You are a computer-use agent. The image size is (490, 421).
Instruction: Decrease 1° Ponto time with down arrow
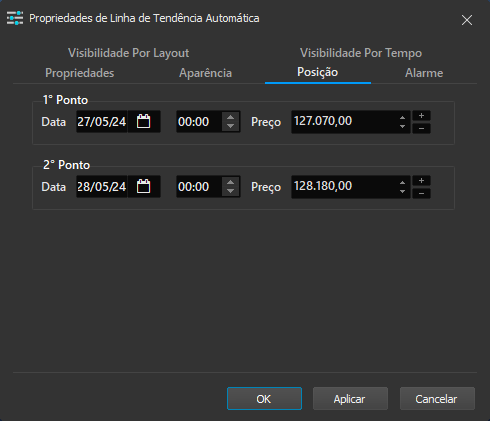[230, 126]
